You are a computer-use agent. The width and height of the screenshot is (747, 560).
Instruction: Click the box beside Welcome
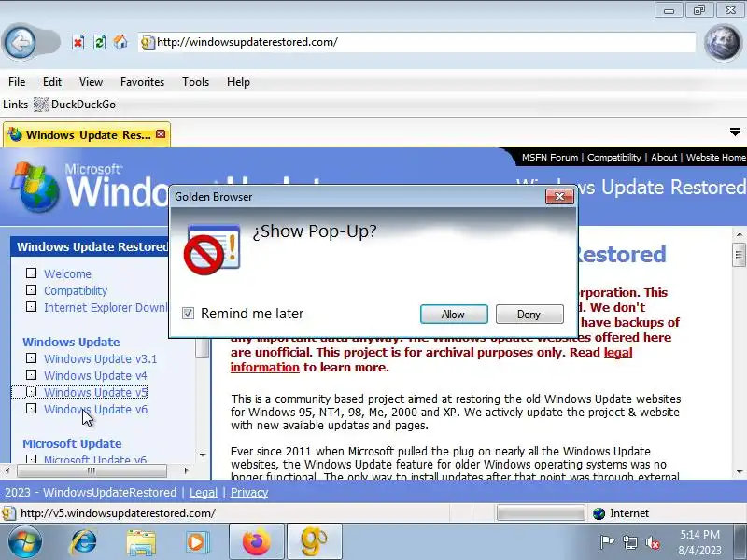(x=31, y=273)
